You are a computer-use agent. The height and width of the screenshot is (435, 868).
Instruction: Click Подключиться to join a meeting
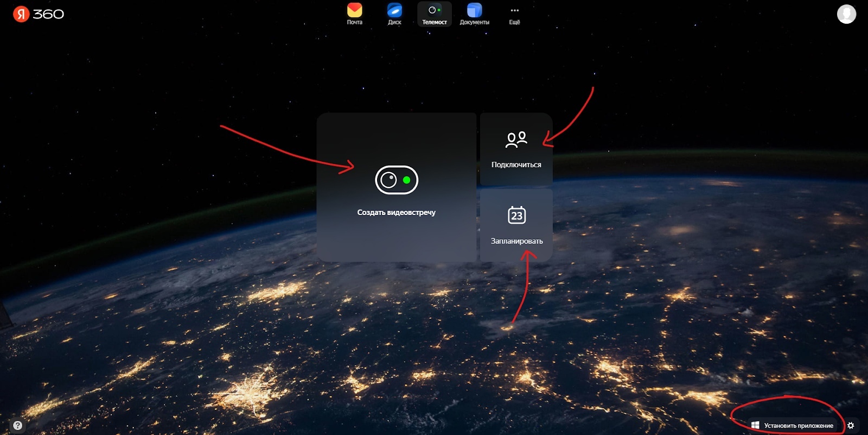click(516, 149)
